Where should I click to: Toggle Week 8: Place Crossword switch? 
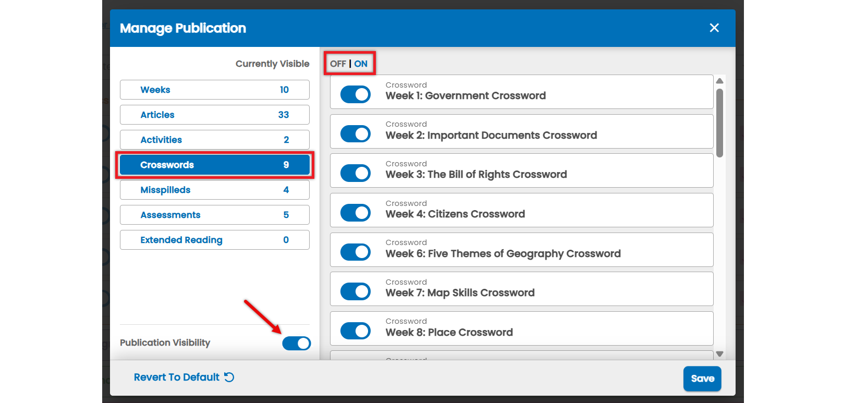(x=356, y=331)
